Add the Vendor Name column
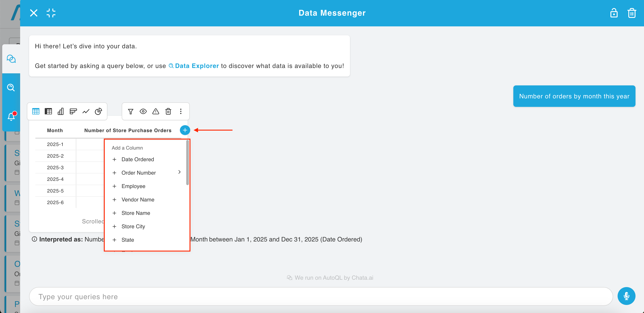 click(x=146, y=200)
